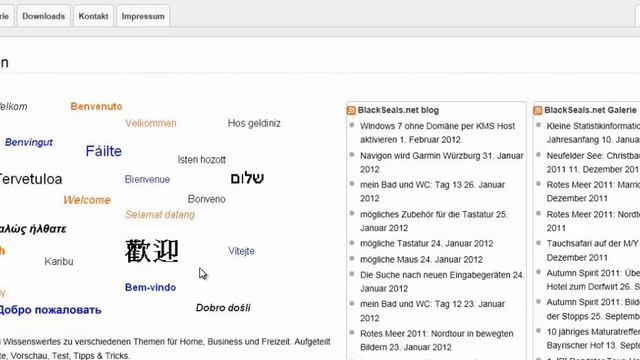This screenshot has height=360, width=640.
Task: Open gallery entry 'Tauchsafari auf der M/Y'
Action: [x=593, y=250]
